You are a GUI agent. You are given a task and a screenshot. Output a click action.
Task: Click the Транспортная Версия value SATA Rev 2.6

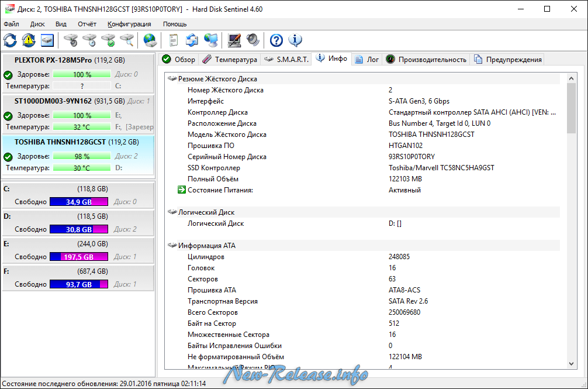(x=408, y=301)
